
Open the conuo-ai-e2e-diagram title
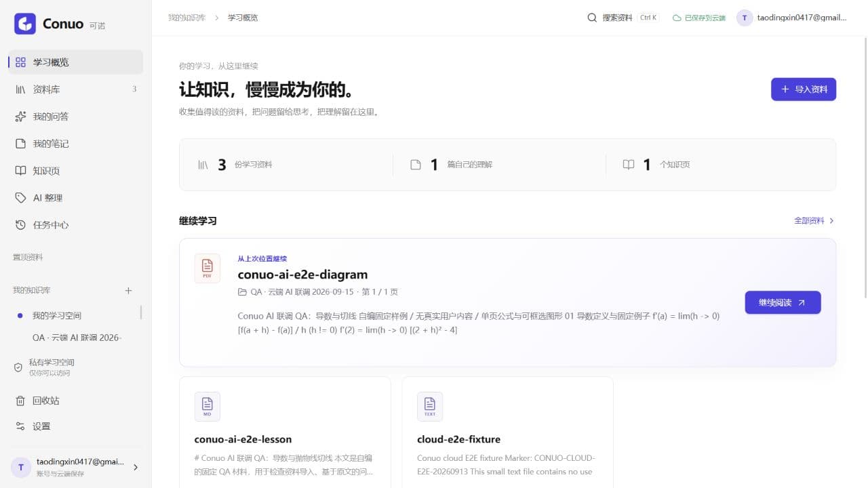302,274
